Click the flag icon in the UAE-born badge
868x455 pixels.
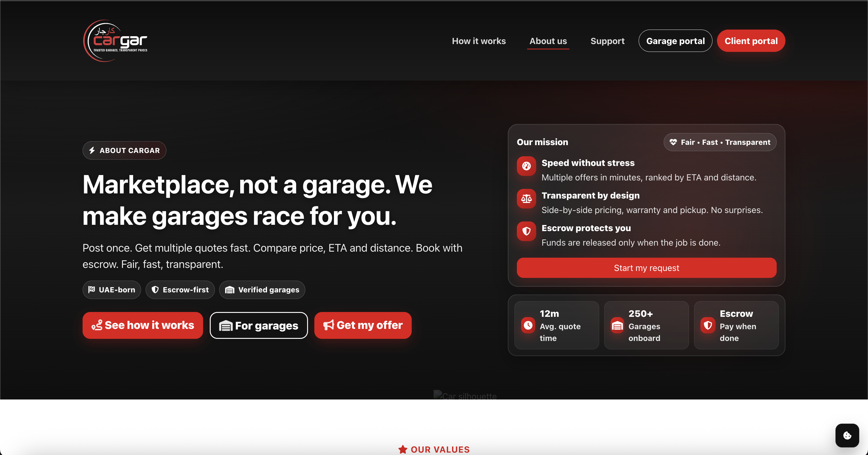91,289
